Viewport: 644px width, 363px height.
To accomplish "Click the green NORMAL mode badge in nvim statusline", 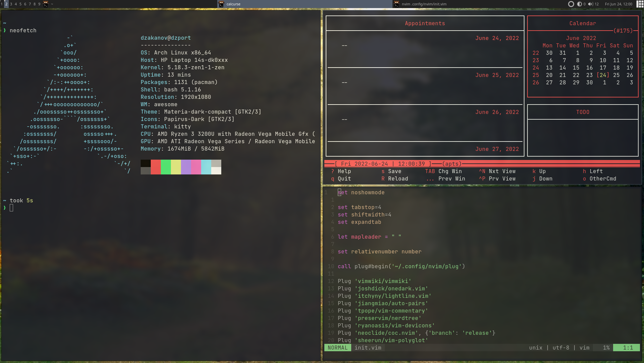I will (x=338, y=348).
